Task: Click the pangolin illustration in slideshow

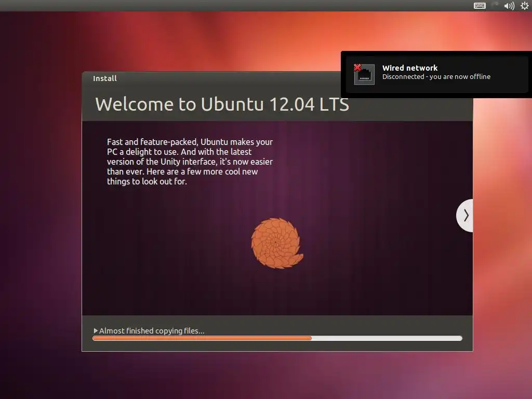Action: (x=277, y=243)
